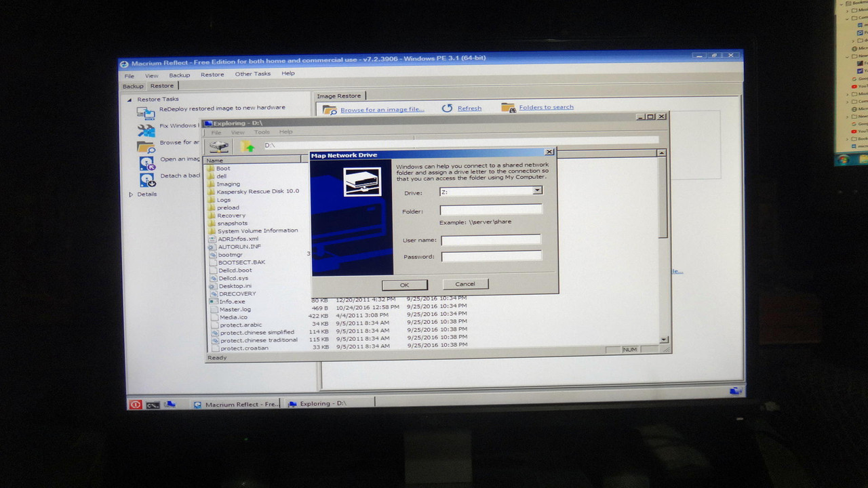
Task: Click the Detach a backup image icon
Action: pos(147,180)
